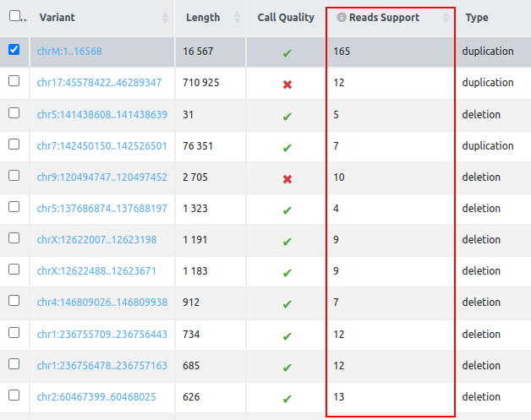531x420 pixels.
Task: Click the green check for chr7:142450150..142526501
Action: point(287,147)
